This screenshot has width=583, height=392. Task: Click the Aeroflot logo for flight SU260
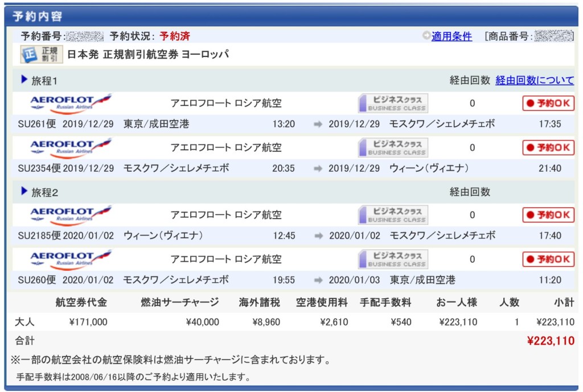[71, 259]
